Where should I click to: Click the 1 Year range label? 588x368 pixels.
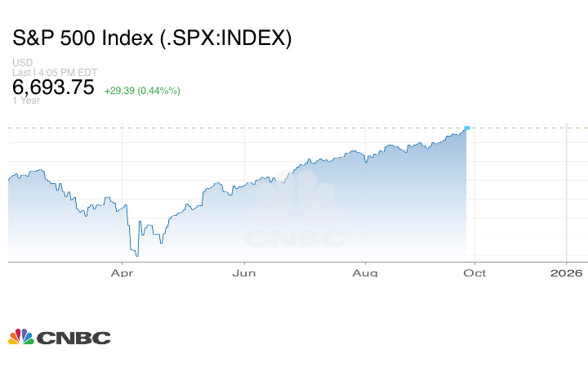point(26,101)
